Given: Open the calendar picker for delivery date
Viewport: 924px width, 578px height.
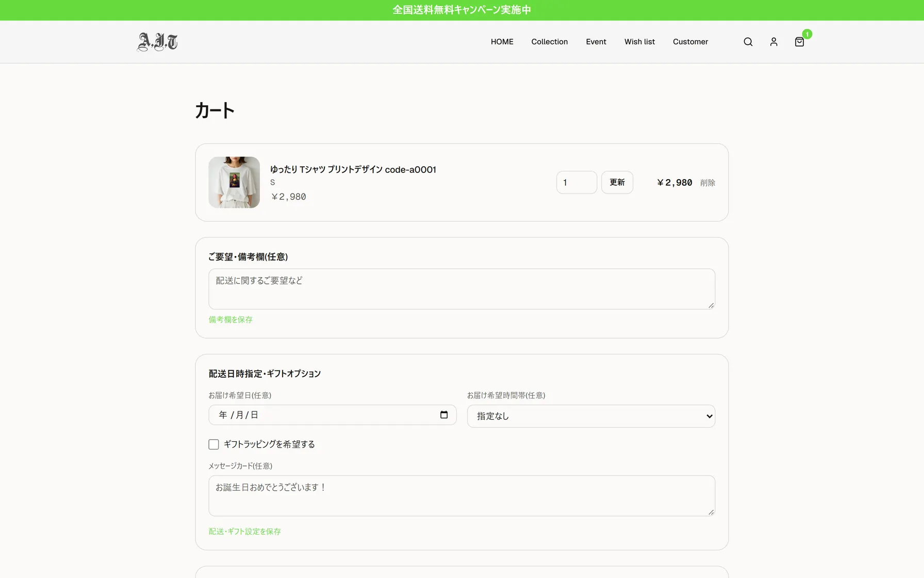Looking at the screenshot, I should (444, 415).
